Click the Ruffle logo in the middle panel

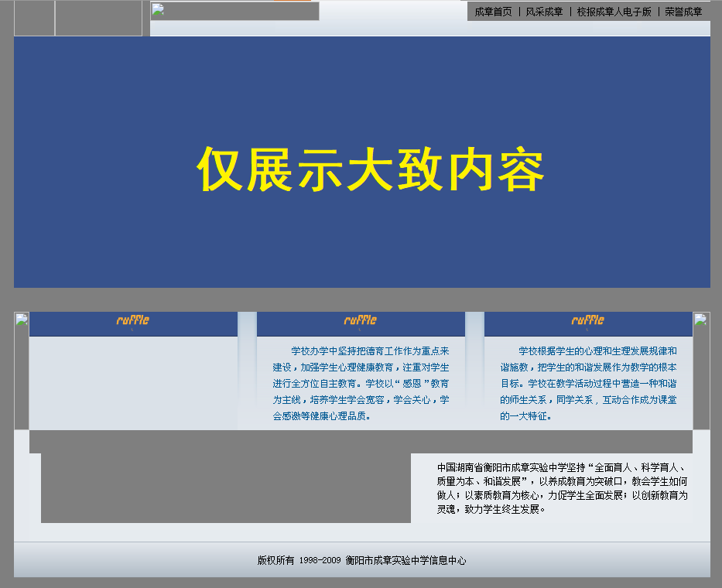[361, 320]
